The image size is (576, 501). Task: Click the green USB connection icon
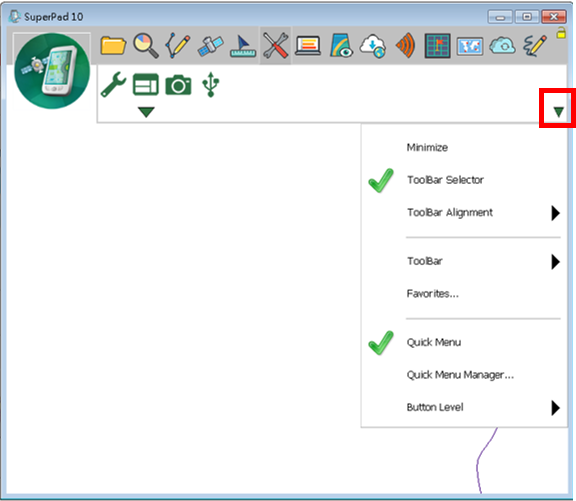tap(211, 84)
